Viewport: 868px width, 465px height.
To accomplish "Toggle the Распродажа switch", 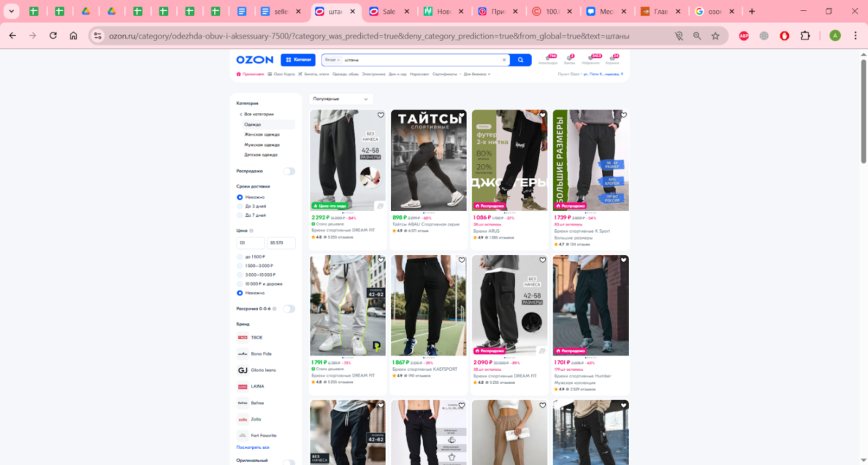I will pos(289,171).
